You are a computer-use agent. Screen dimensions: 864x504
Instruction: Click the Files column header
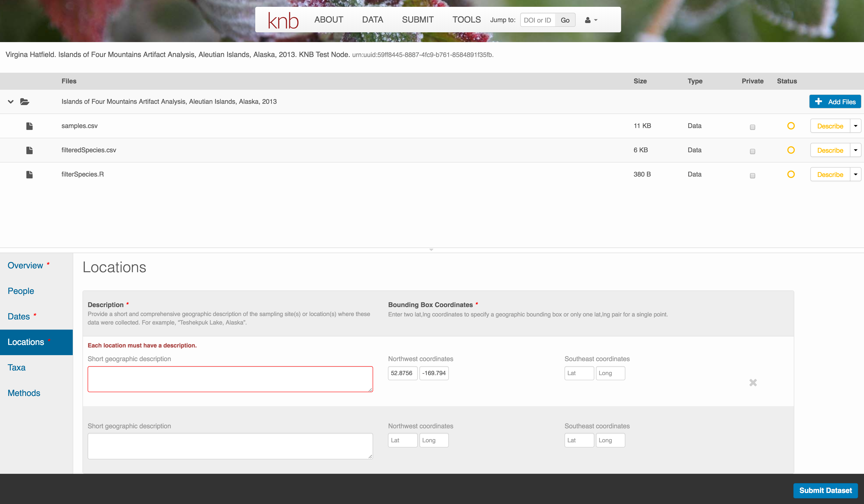[69, 81]
